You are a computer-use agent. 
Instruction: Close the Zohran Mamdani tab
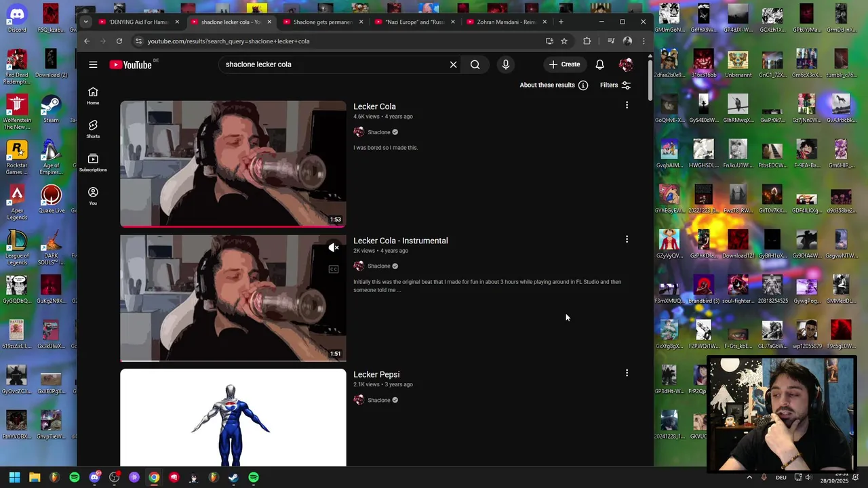point(545,22)
